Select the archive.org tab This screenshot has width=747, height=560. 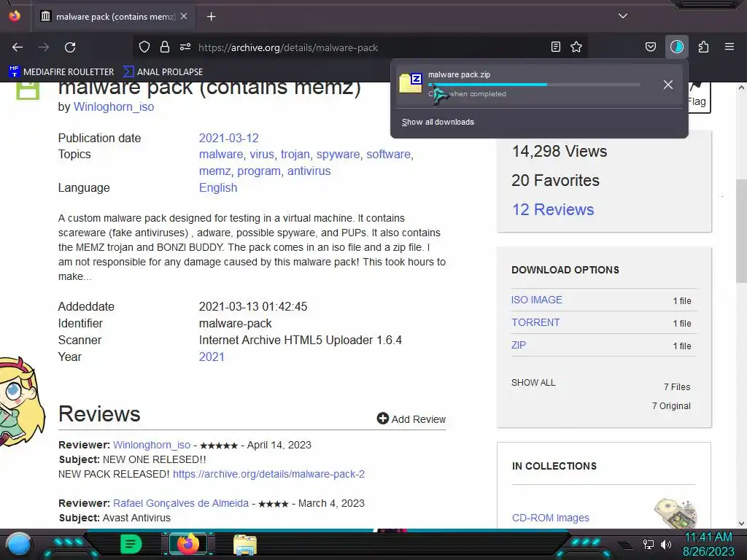(115, 17)
